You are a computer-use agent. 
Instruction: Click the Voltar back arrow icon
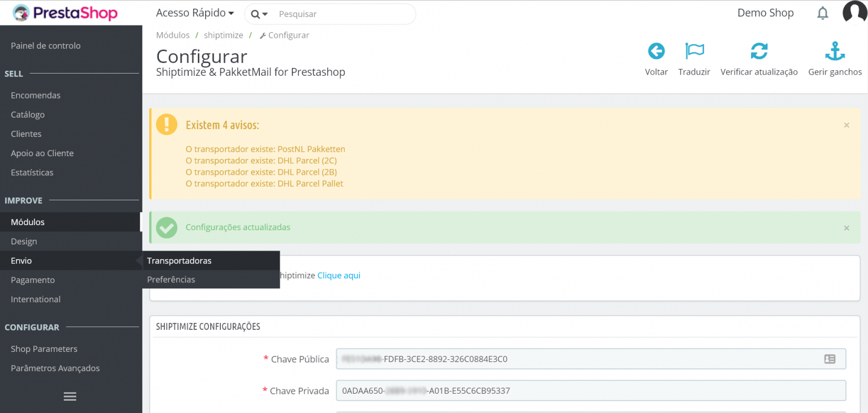[656, 51]
